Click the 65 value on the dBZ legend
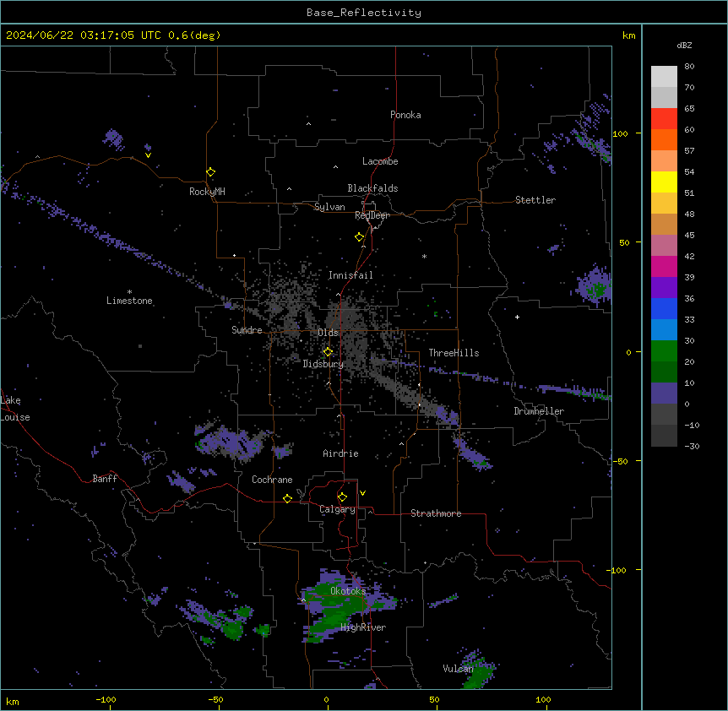Screen dimensions: 728x711 click(689, 109)
